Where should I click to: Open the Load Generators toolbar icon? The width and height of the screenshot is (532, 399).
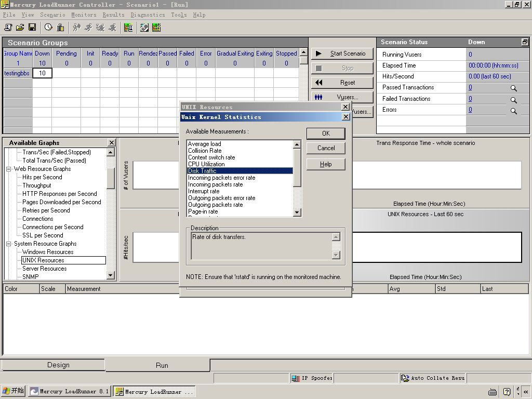tap(60, 28)
